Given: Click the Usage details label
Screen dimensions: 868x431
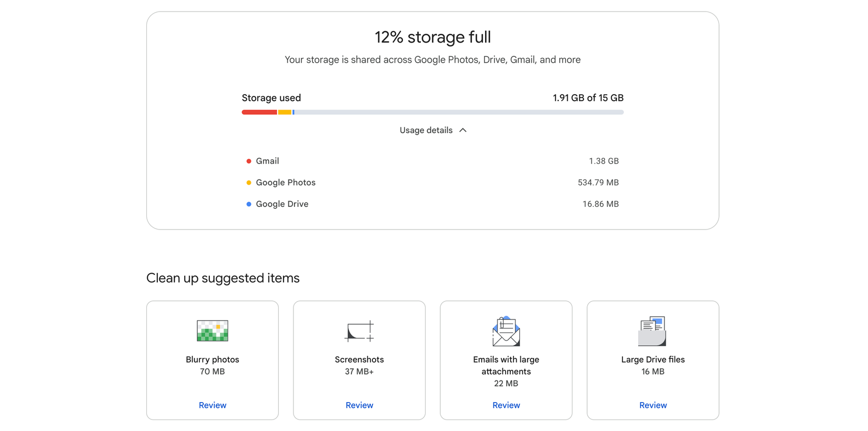Looking at the screenshot, I should [426, 130].
